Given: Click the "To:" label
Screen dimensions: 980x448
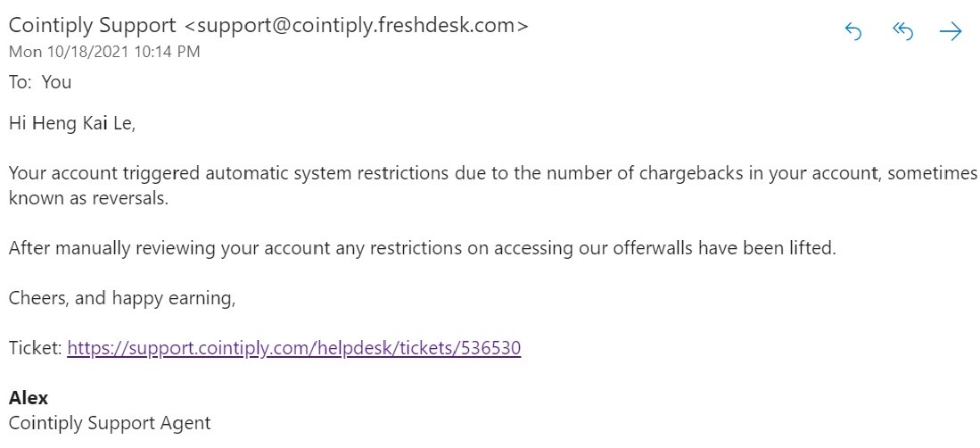Looking at the screenshot, I should click(21, 82).
